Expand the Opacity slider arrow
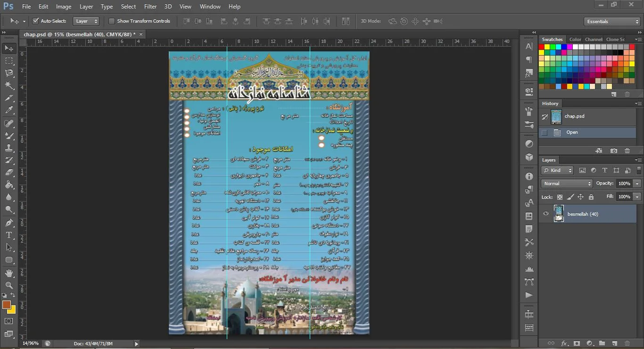The height and width of the screenshot is (349, 644). (637, 184)
